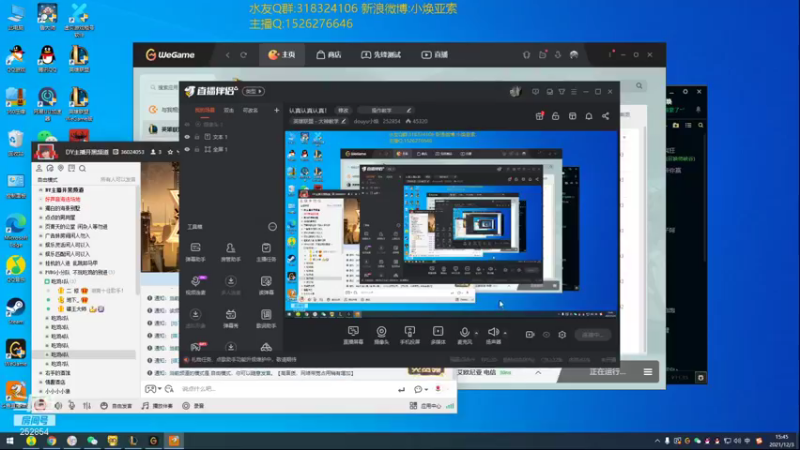
Task: Open the type dropdown beside live companion logo
Action: (x=254, y=91)
